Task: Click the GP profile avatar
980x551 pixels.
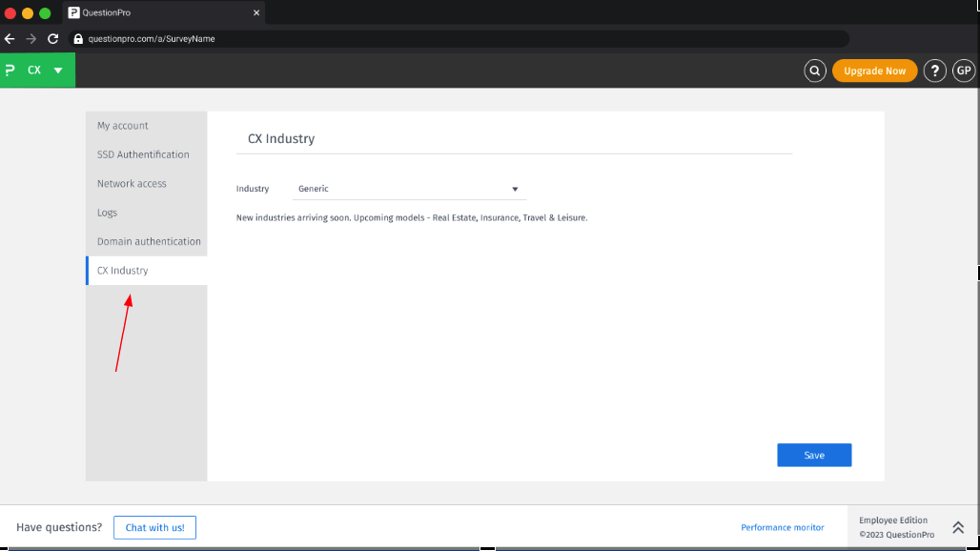Action: [964, 71]
